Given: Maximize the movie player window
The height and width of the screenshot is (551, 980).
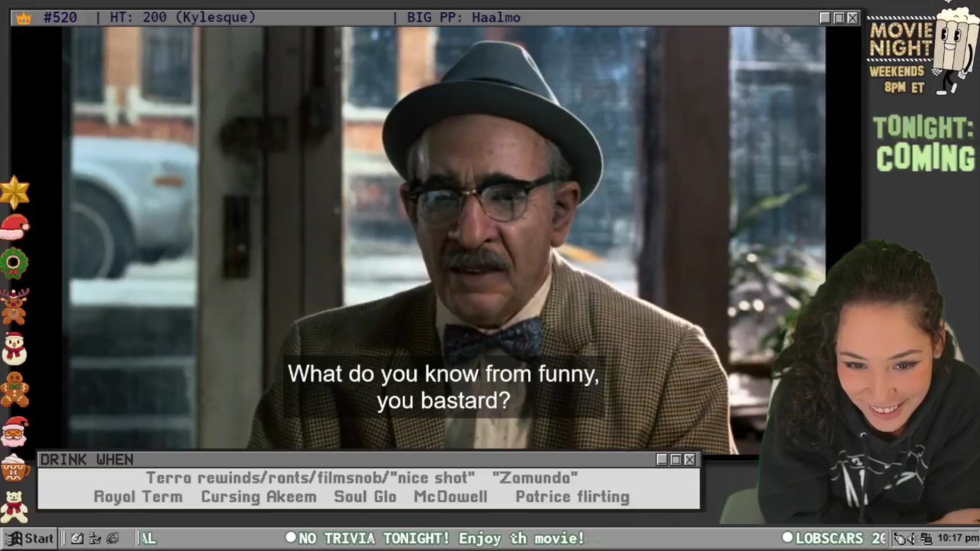Looking at the screenshot, I should 839,18.
